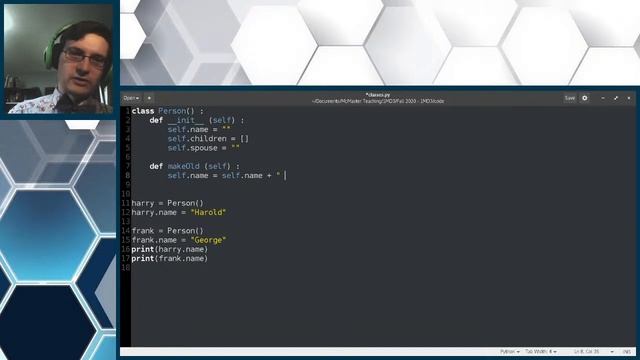Open the gear settings menu
The height and width of the screenshot is (360, 640).
coord(584,98)
